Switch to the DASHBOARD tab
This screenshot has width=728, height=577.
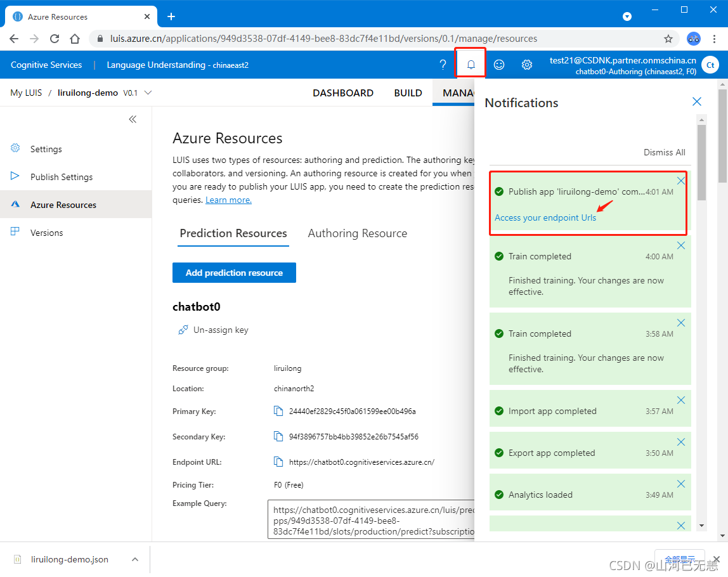pos(342,93)
